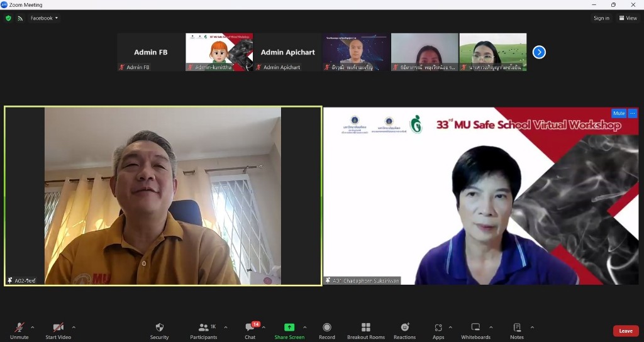The image size is (644, 342).
Task: Click the chat unread badge showing 14
Action: pos(256,324)
